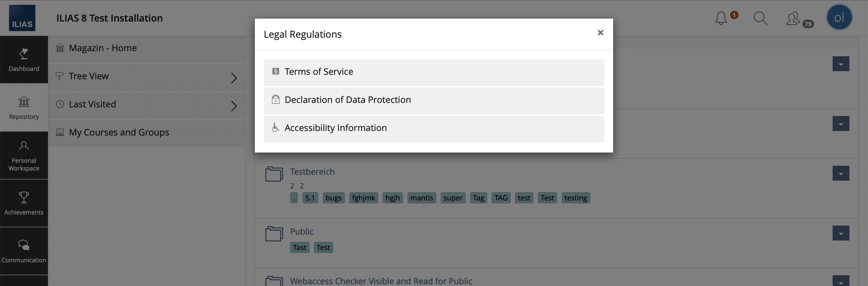868x286 pixels.
Task: Click the search magnifier icon
Action: tap(760, 18)
